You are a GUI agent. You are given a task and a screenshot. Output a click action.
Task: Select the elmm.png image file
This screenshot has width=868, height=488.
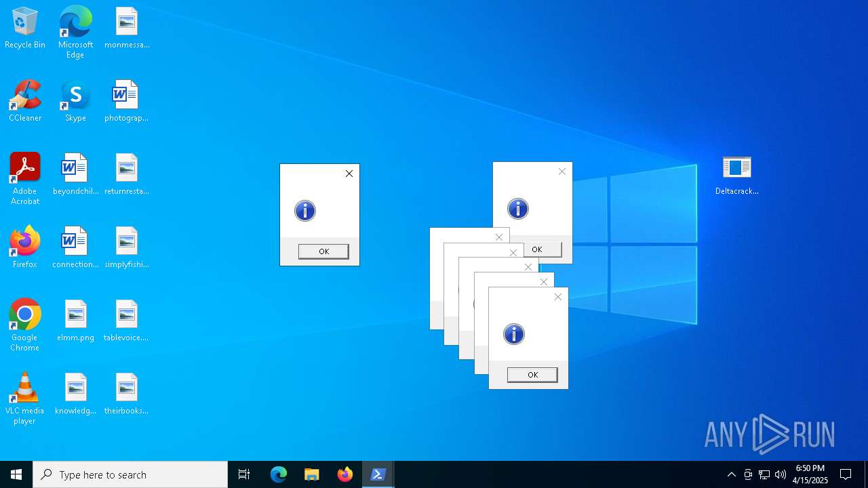[x=75, y=321]
